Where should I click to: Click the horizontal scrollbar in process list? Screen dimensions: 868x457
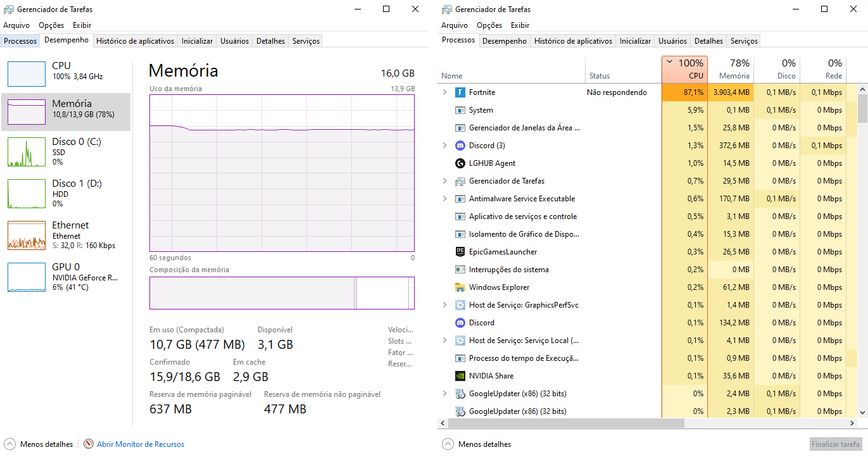(565, 423)
